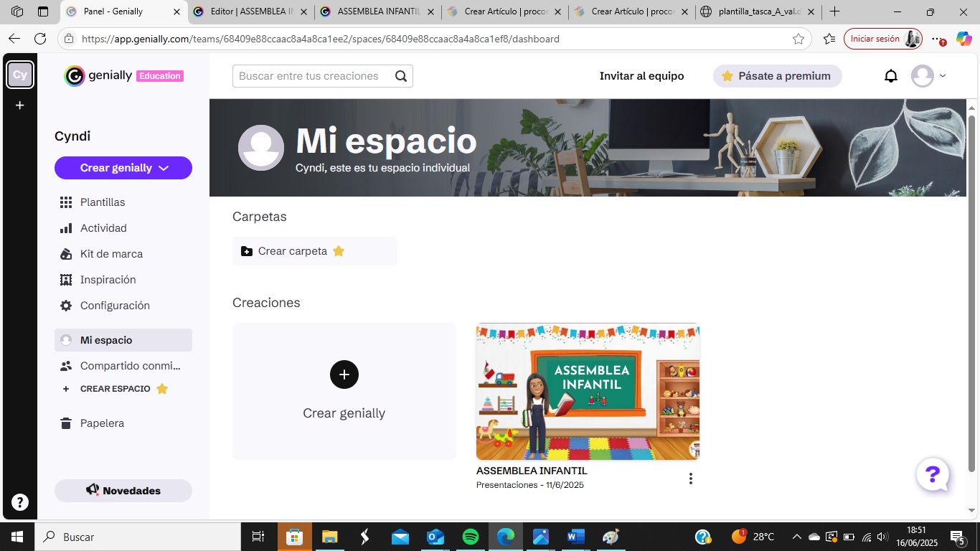Click the plus icon under Cy workspace

tap(20, 105)
